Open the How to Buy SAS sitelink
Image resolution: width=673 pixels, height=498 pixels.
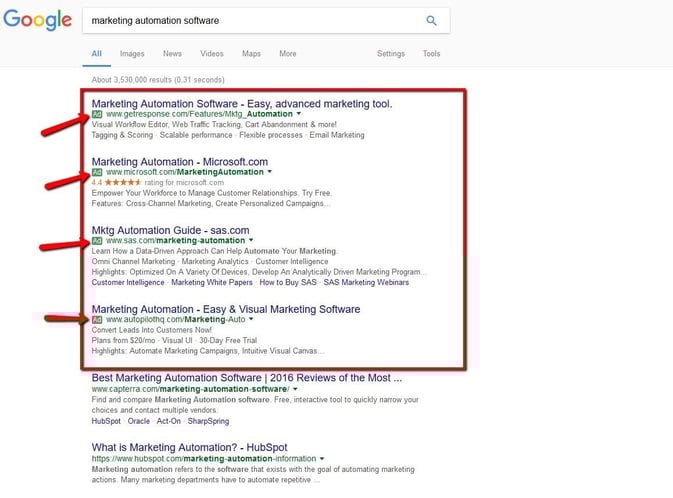click(288, 282)
